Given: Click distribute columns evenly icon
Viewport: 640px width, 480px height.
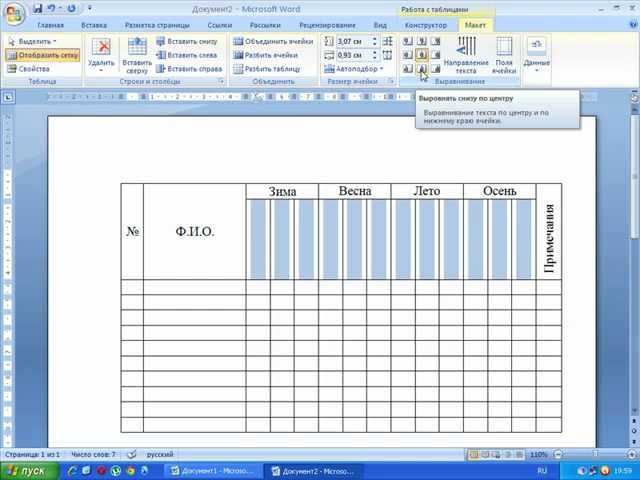Looking at the screenshot, I should tap(387, 55).
